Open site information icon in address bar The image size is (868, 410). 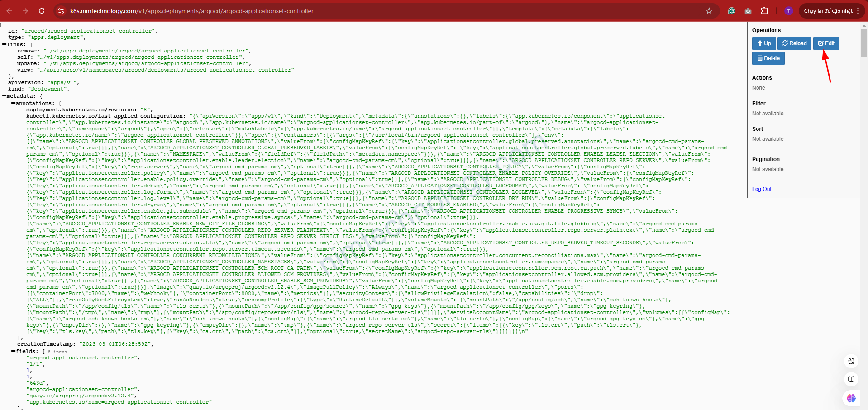point(61,11)
